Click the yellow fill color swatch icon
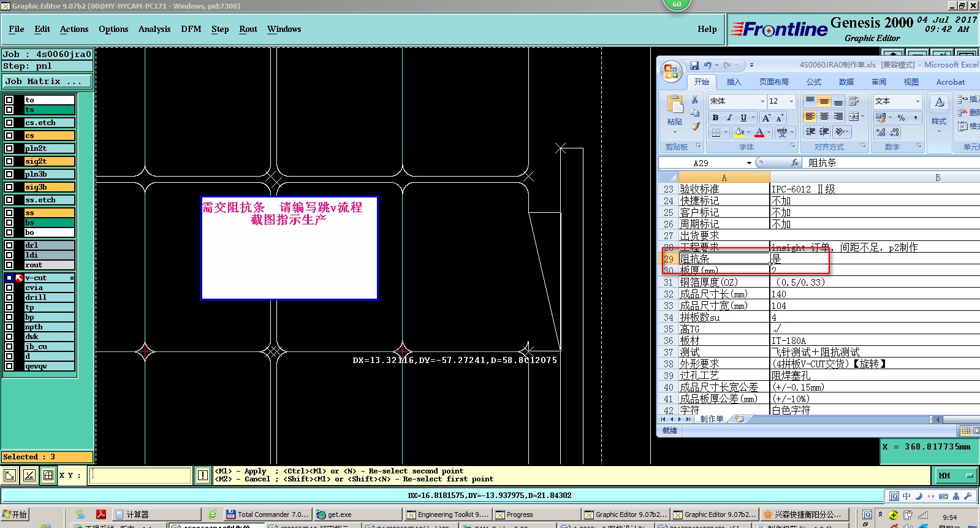 coord(739,132)
